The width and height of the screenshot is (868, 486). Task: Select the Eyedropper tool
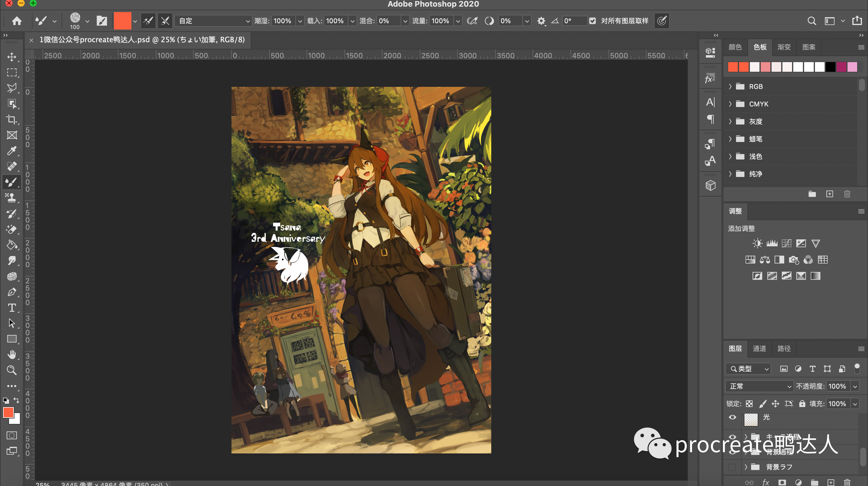(x=12, y=151)
